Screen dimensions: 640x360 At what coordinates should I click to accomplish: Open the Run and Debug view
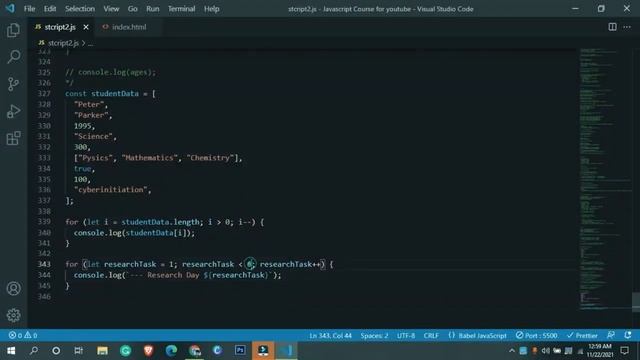pos(13,111)
